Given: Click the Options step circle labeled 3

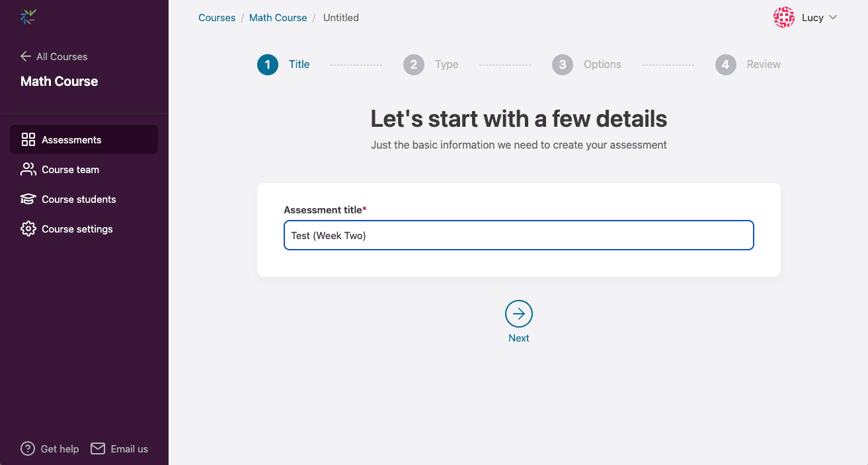Looking at the screenshot, I should point(563,65).
